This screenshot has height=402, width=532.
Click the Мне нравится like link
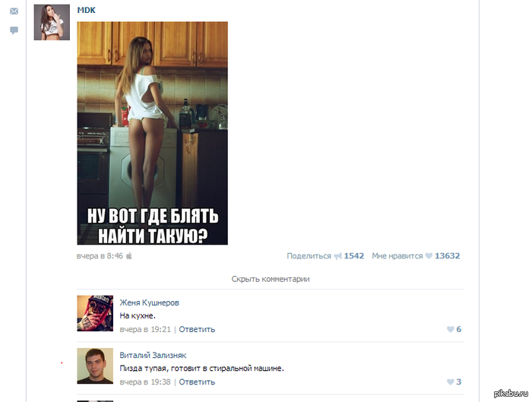tap(397, 256)
